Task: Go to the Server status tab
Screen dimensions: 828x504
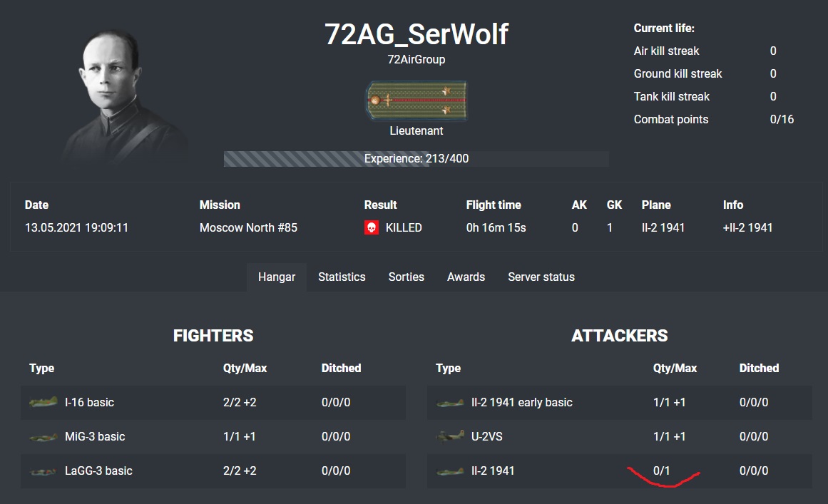Action: [x=541, y=277]
